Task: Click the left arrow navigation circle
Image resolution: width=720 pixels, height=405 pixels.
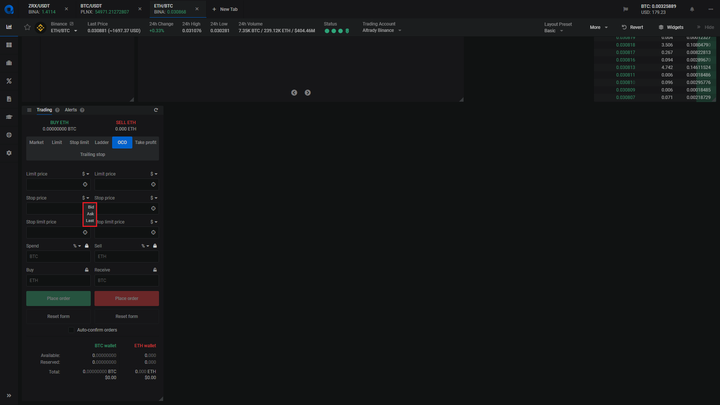Action: [294, 92]
